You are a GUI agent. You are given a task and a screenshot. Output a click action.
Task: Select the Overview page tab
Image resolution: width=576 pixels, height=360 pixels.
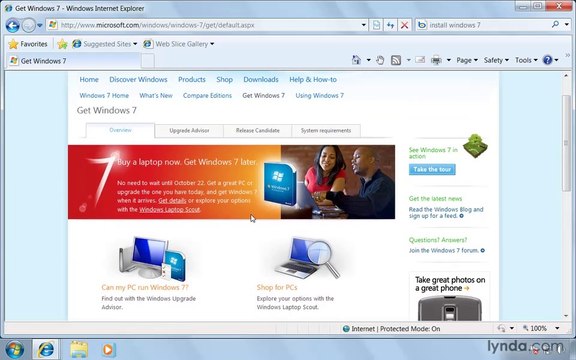pyautogui.click(x=120, y=130)
